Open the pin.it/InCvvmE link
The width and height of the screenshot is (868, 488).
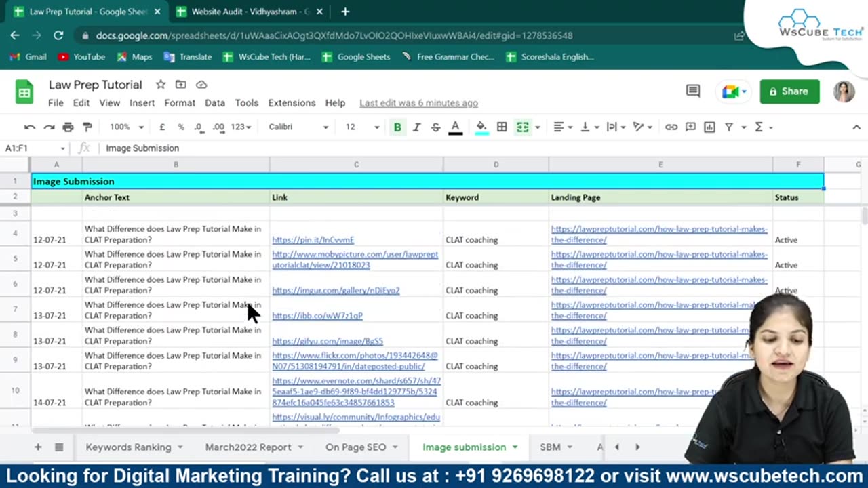click(x=313, y=239)
